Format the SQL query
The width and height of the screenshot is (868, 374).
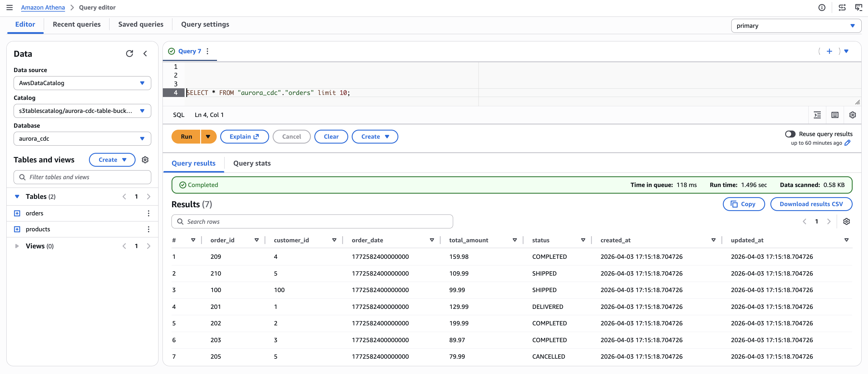pyautogui.click(x=818, y=115)
